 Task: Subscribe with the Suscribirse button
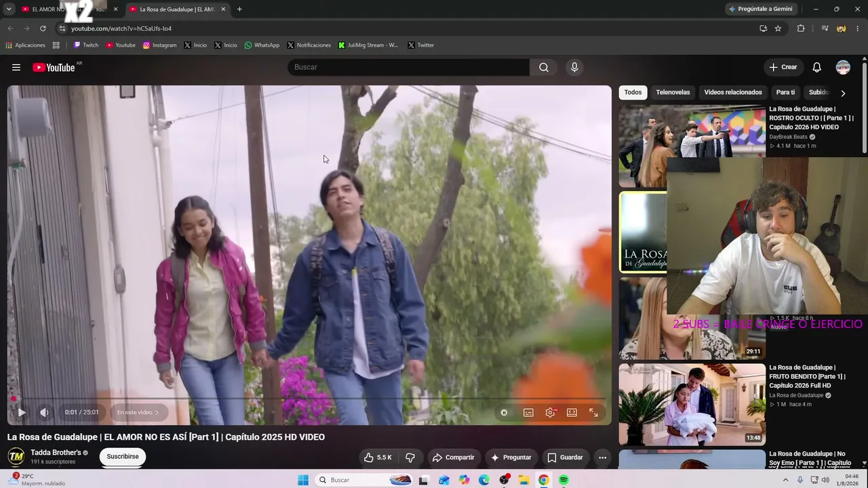point(123,457)
